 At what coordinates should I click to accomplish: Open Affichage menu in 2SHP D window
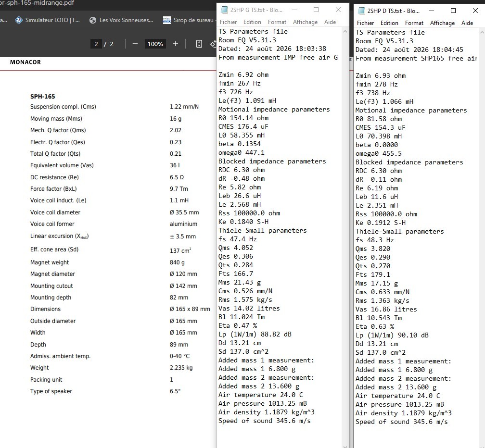[442, 23]
